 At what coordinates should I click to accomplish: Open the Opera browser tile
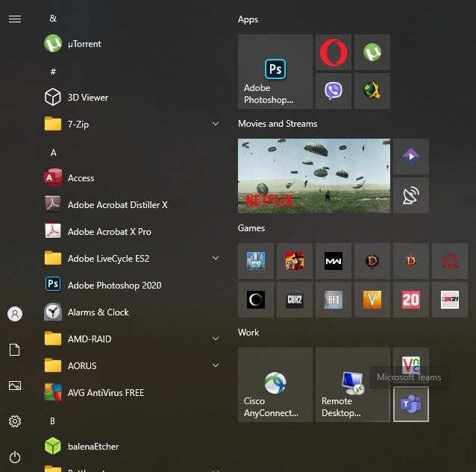click(x=333, y=52)
